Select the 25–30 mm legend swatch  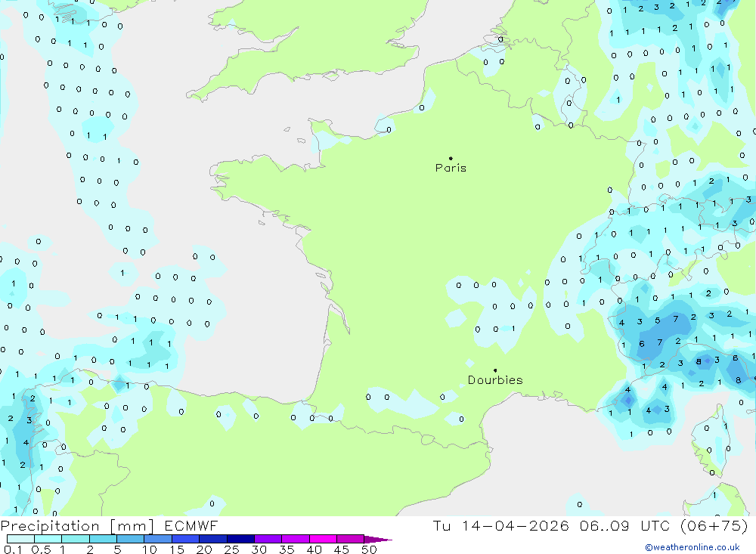click(240, 539)
